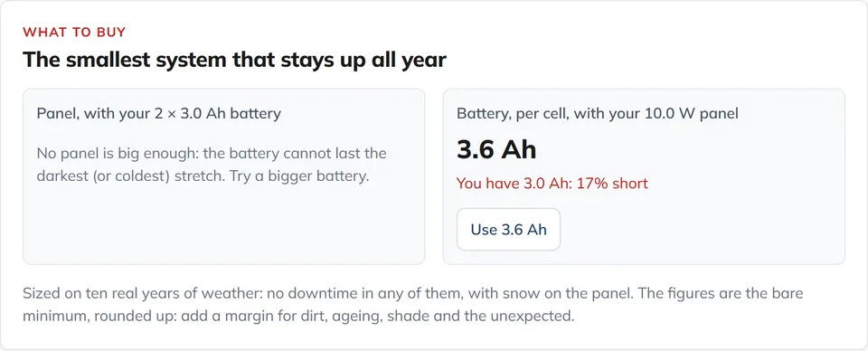Click the blank space beside the Use 3.6 Ah button

(x=700, y=229)
